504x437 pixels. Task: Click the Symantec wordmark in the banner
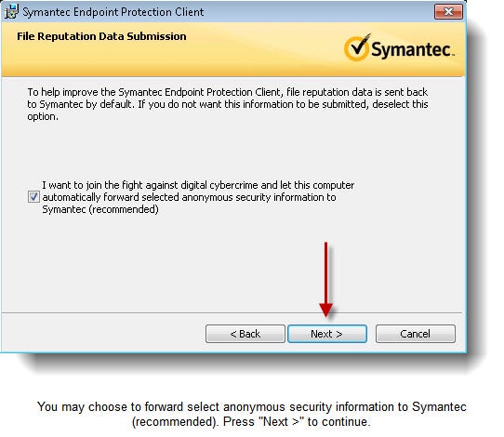tap(412, 49)
